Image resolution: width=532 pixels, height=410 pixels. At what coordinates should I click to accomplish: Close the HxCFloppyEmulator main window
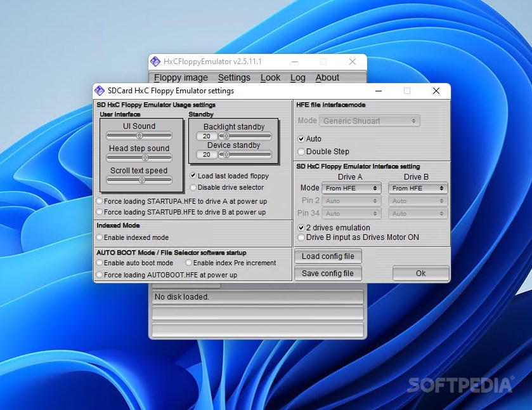pyautogui.click(x=353, y=62)
